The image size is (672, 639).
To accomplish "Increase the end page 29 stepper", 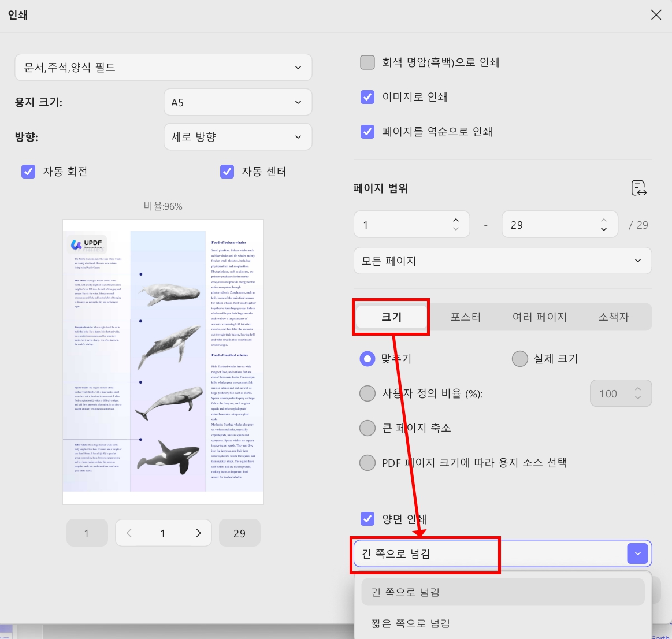I will pyautogui.click(x=603, y=220).
